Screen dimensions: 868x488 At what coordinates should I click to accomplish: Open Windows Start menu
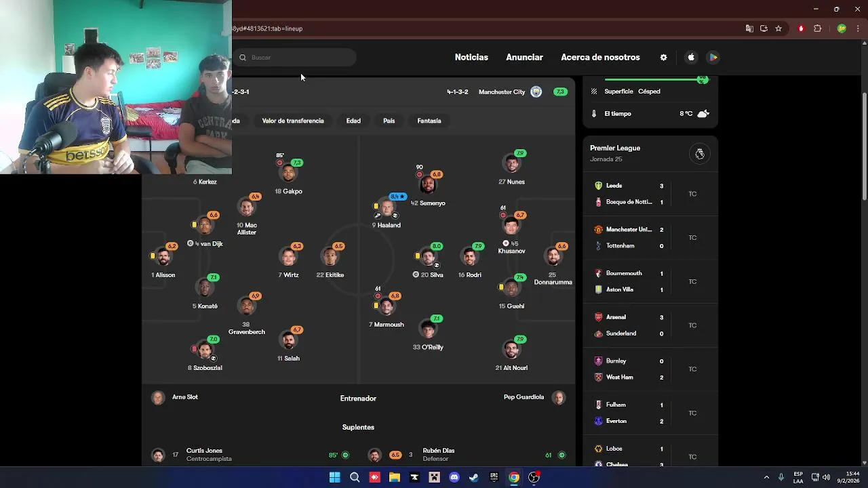pos(334,477)
